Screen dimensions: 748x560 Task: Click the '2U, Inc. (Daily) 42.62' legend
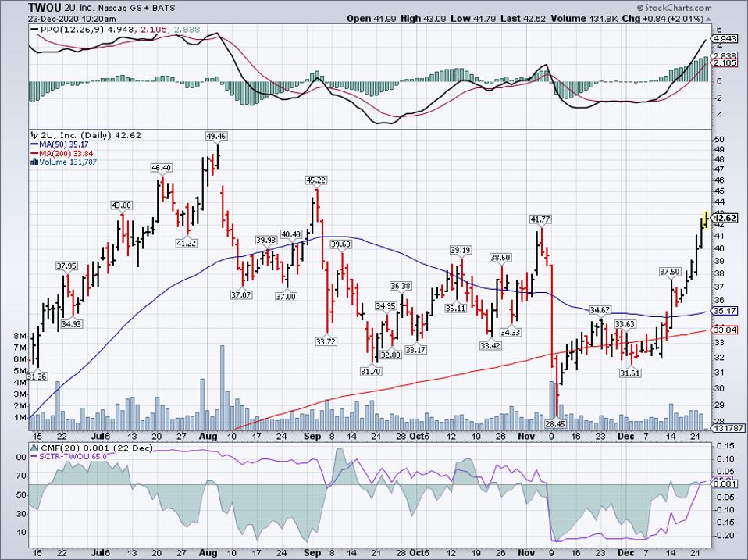tap(90, 135)
